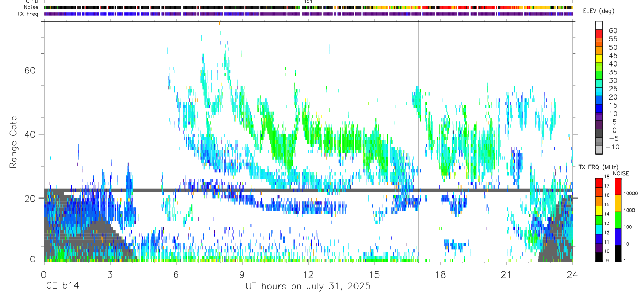Click the green 13–14 MHz TX FRQ swatch
This screenshot has height=297, width=644.
(599, 220)
